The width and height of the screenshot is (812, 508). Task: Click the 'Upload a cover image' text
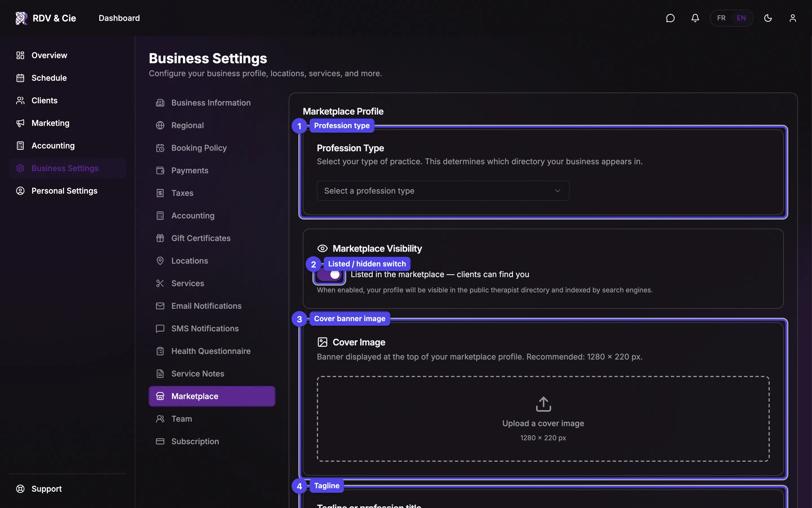[x=543, y=423]
